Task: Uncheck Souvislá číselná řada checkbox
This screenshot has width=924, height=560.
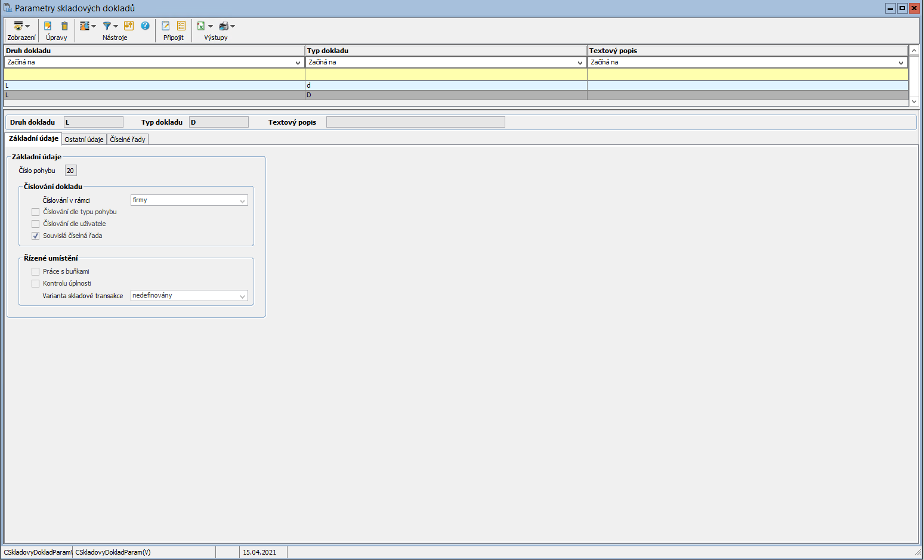Action: (36, 236)
